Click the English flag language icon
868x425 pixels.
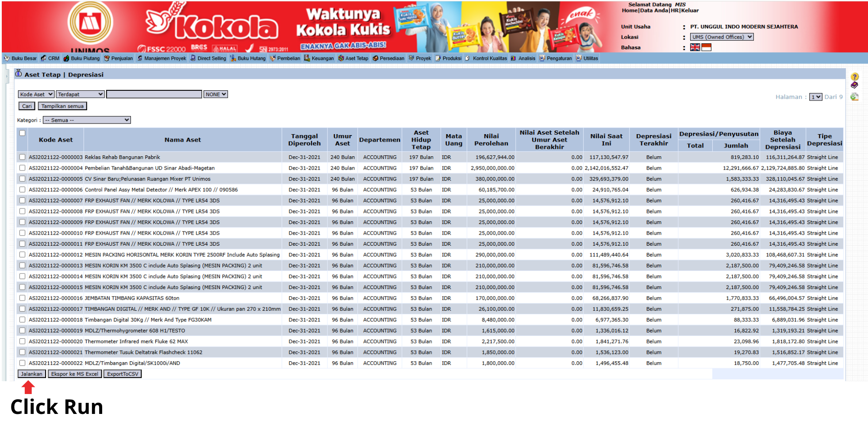tap(695, 47)
